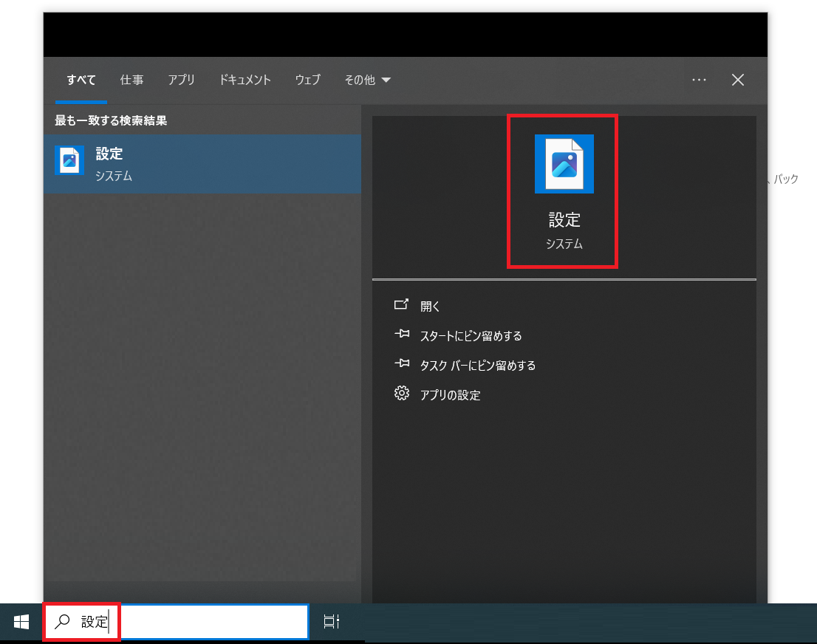Expand the その他 dropdown
This screenshot has height=644, width=817.
[x=367, y=80]
